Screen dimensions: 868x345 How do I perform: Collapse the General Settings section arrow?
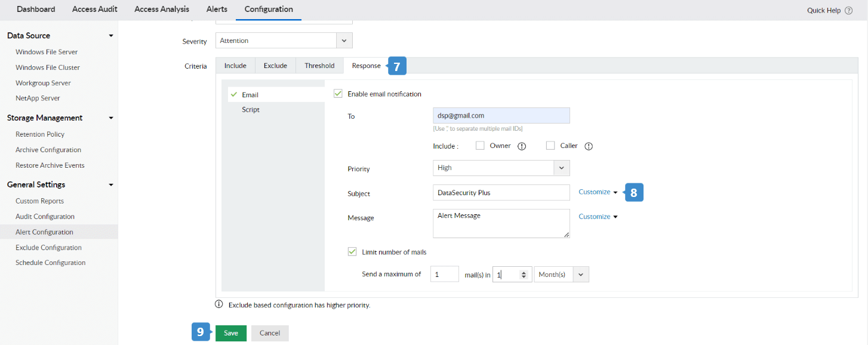(111, 185)
